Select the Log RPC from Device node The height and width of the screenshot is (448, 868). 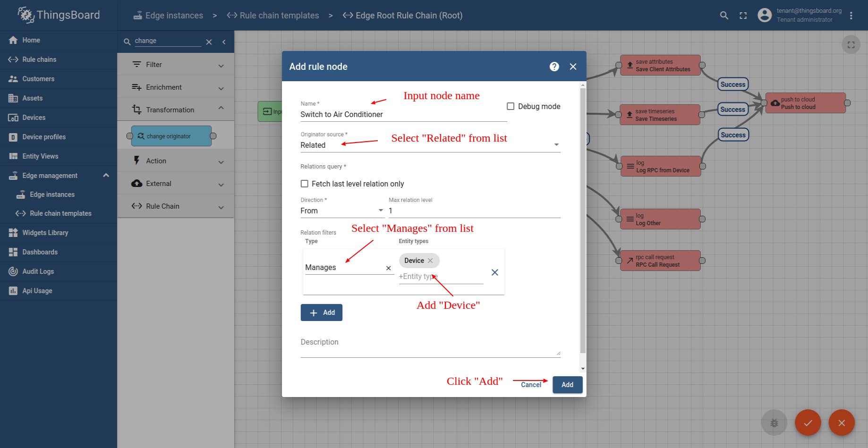click(661, 166)
